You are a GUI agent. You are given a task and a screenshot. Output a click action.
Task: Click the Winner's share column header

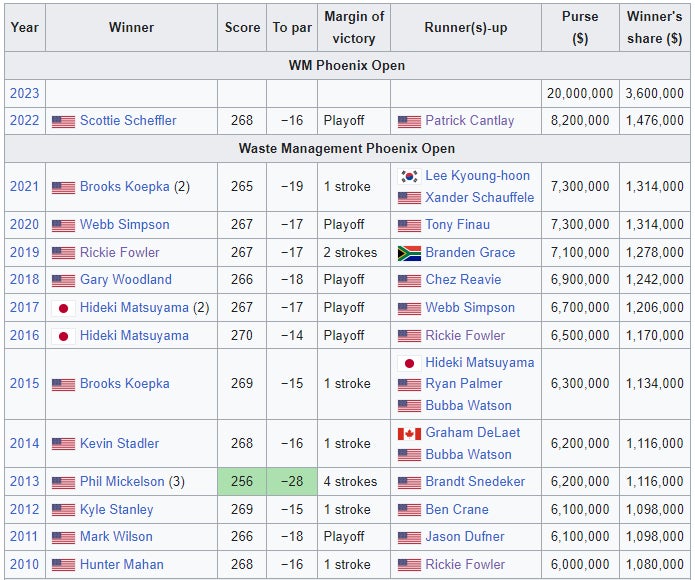[657, 27]
